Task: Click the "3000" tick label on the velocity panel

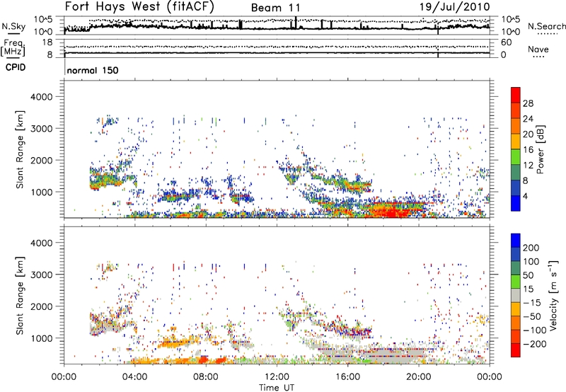Action: click(x=42, y=275)
